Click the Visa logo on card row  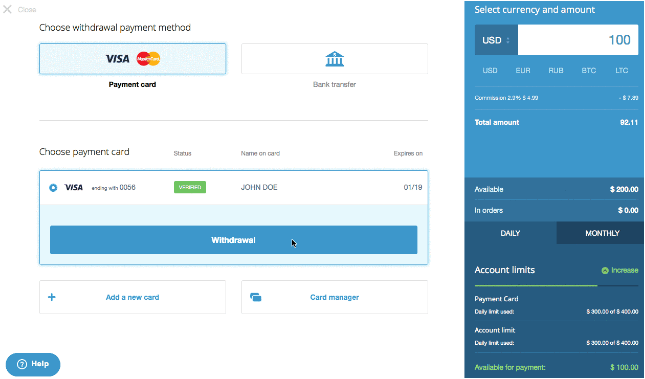pos(74,187)
